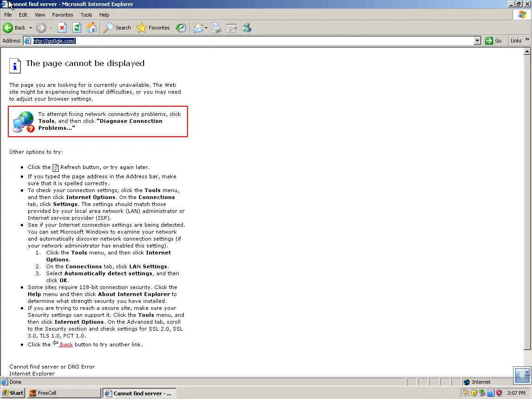Click the first system tray icon

click(466, 393)
